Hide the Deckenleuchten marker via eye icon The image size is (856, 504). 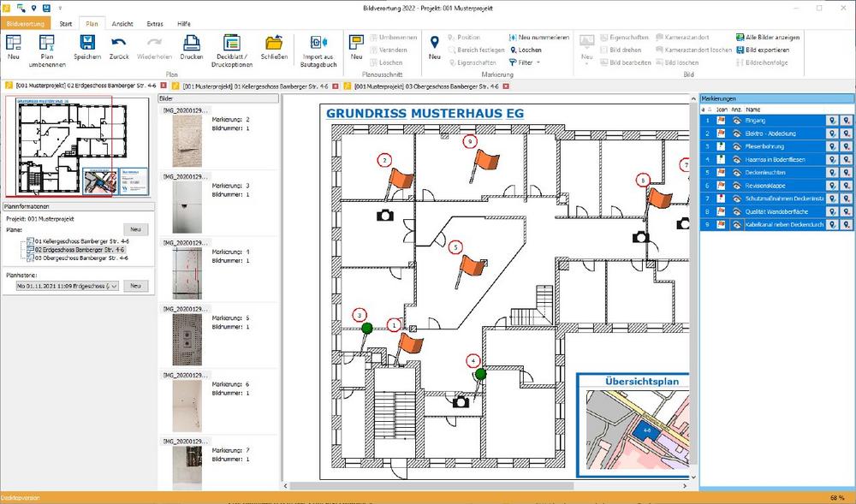(735, 172)
